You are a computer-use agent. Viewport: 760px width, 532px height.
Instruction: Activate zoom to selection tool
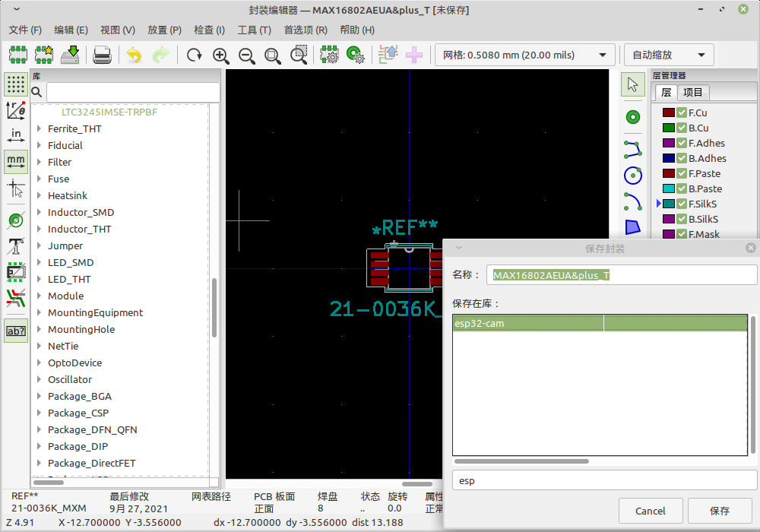pos(299,55)
